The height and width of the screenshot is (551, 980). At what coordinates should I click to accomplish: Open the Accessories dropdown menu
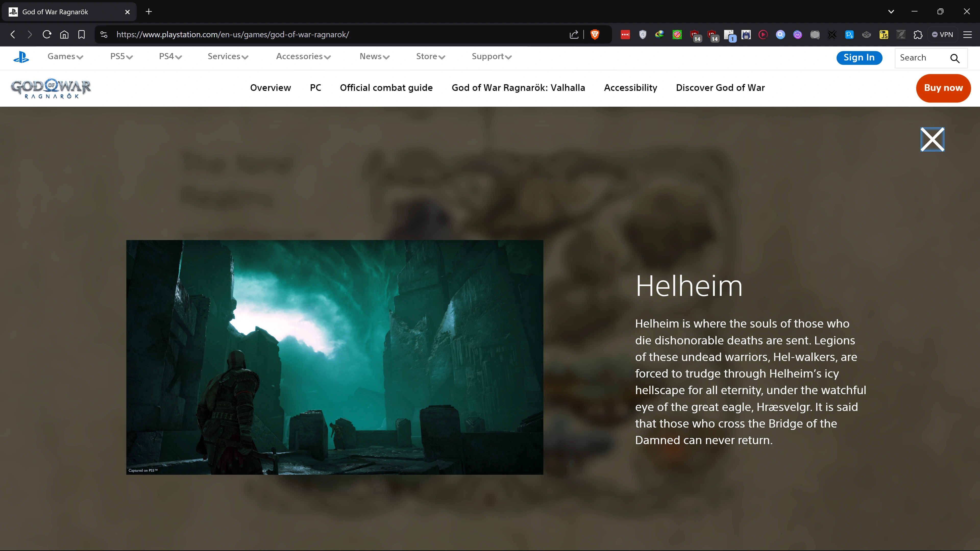point(303,57)
